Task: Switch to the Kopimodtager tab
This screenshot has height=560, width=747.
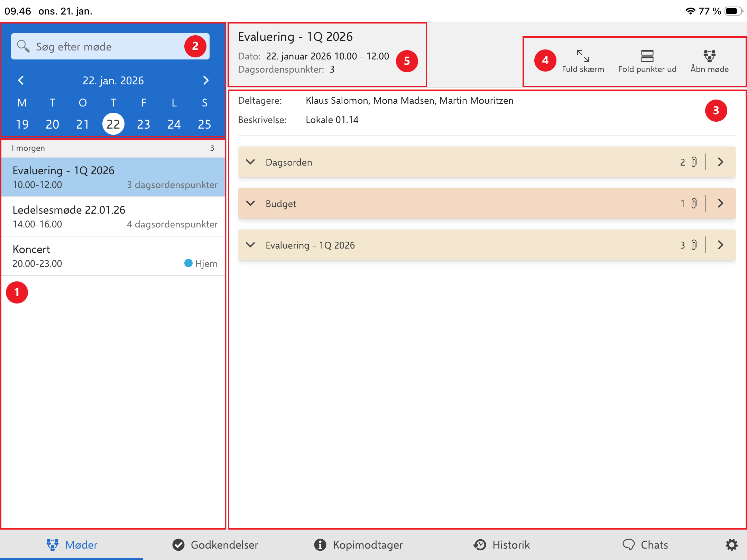Action: (358, 545)
